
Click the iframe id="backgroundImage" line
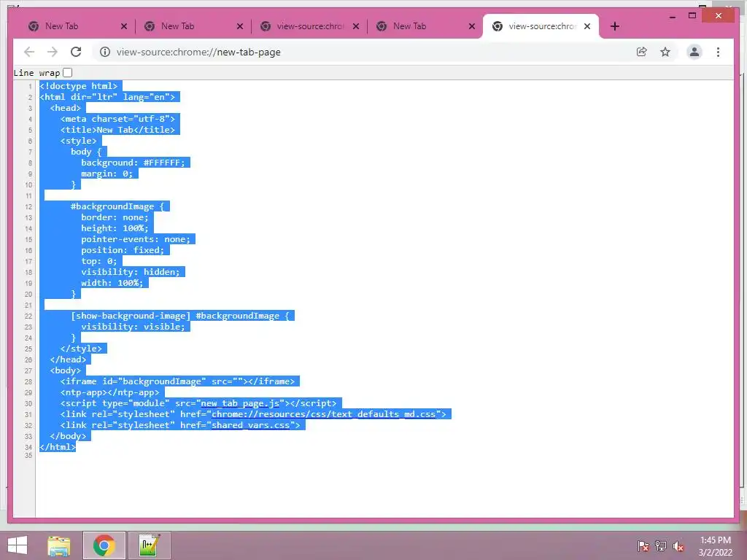177,382
